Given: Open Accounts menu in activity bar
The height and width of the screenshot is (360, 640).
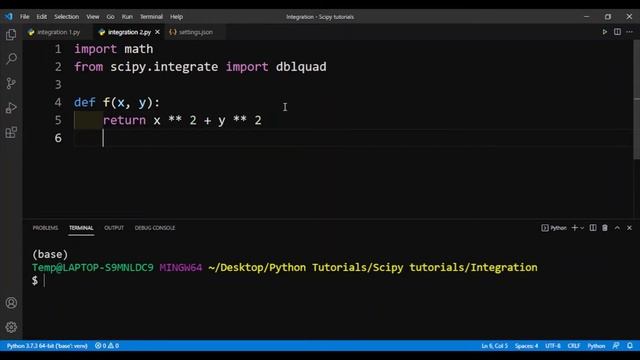Looking at the screenshot, I should pos(11,303).
